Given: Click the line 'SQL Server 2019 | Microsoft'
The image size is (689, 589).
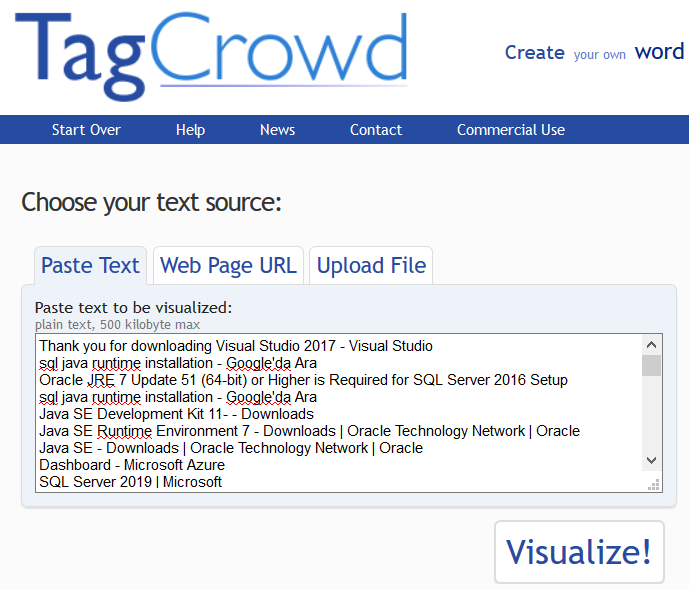Looking at the screenshot, I should 131,482.
